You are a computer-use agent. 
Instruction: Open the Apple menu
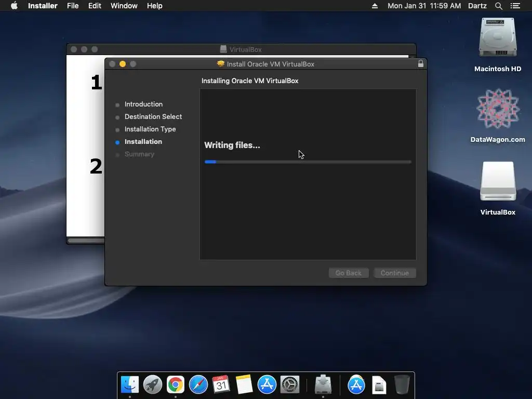point(14,6)
